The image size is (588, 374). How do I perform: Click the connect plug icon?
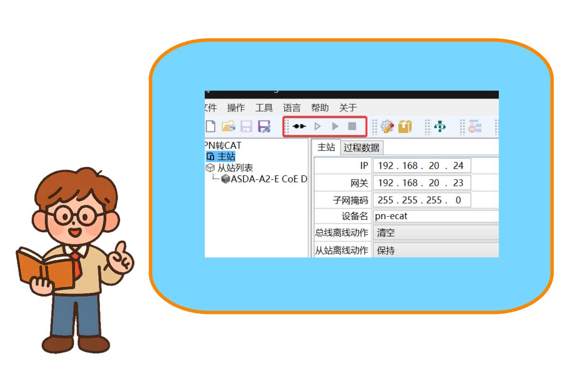tap(299, 127)
